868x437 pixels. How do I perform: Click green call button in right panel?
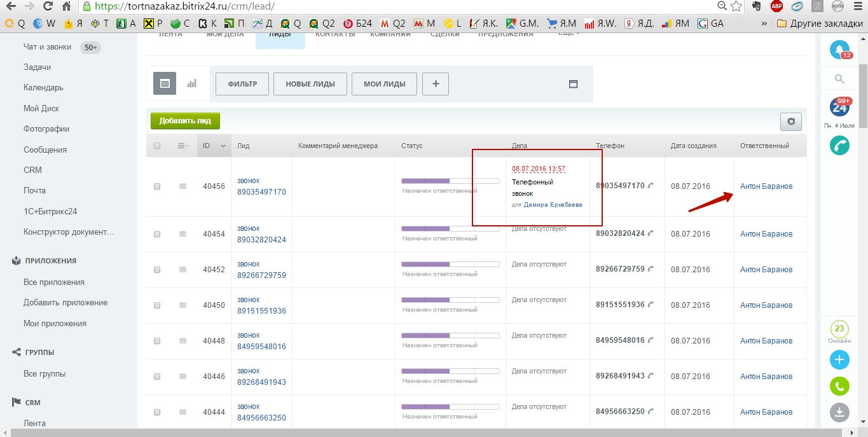(839, 386)
